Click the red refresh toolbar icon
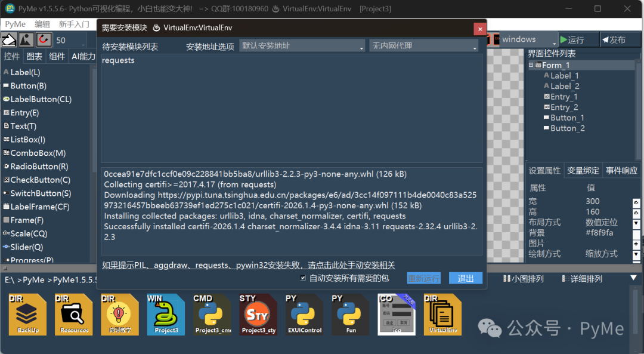The width and height of the screenshot is (644, 354). pyautogui.click(x=44, y=40)
